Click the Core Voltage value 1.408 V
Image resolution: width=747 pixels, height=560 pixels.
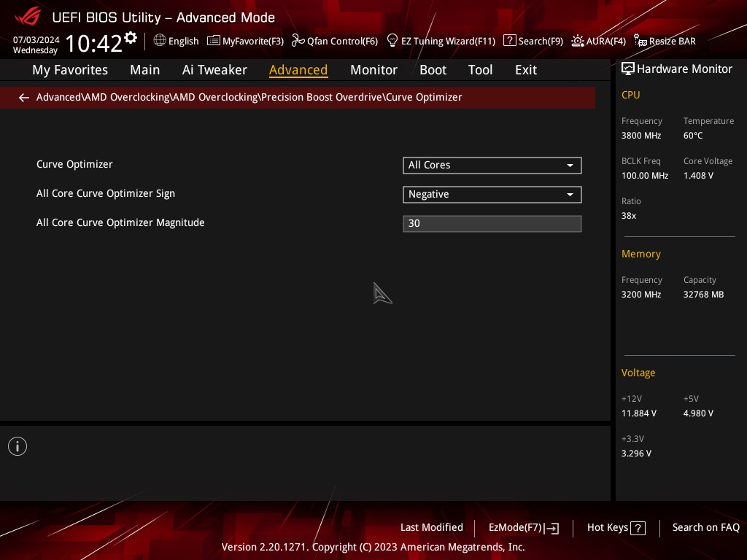(698, 176)
